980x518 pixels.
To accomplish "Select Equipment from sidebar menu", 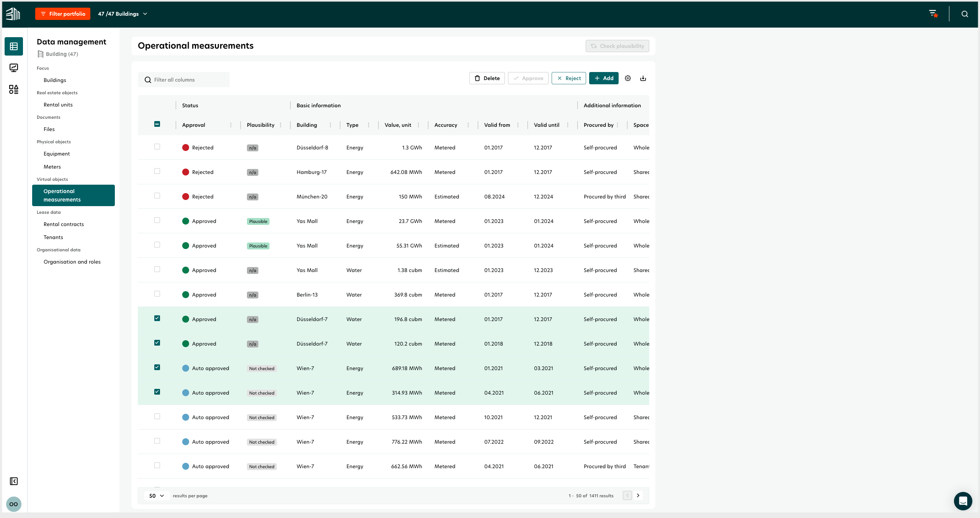I will 56,154.
